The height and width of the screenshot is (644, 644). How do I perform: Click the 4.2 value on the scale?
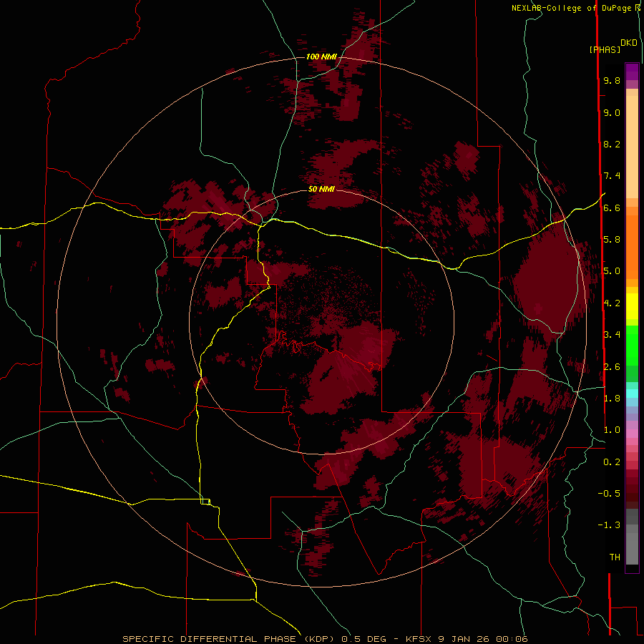coord(612,303)
